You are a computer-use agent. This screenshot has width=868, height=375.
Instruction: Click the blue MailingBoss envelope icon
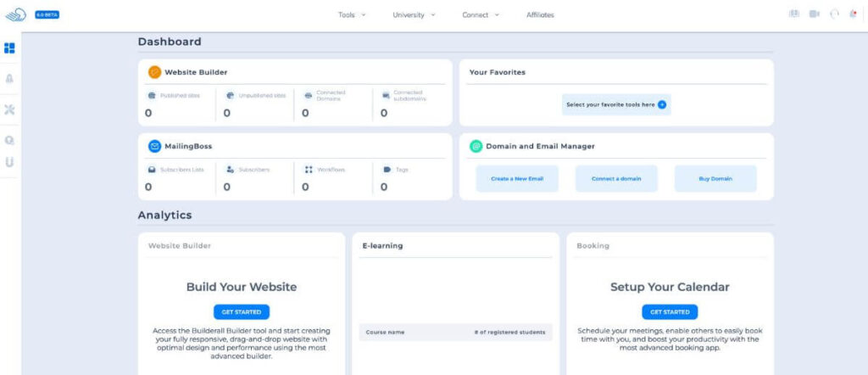pyautogui.click(x=154, y=146)
